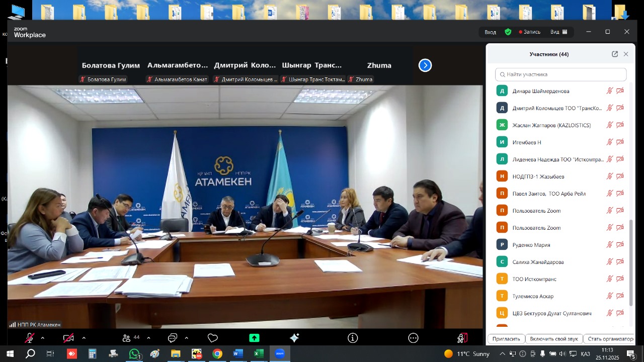Expand the audio options arrow beside microphone
This screenshot has width=644, height=362.
43,338
